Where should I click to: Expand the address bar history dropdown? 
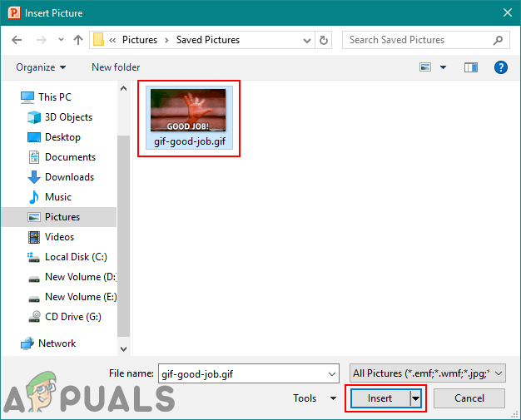tap(307, 41)
